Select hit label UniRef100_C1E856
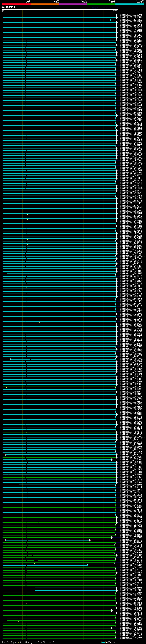 click(x=131, y=22)
